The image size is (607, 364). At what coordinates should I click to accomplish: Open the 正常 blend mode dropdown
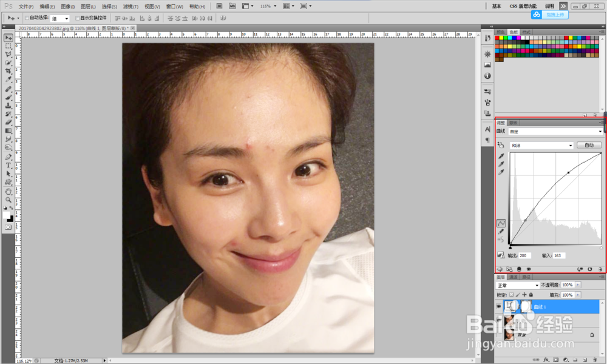[x=518, y=286]
